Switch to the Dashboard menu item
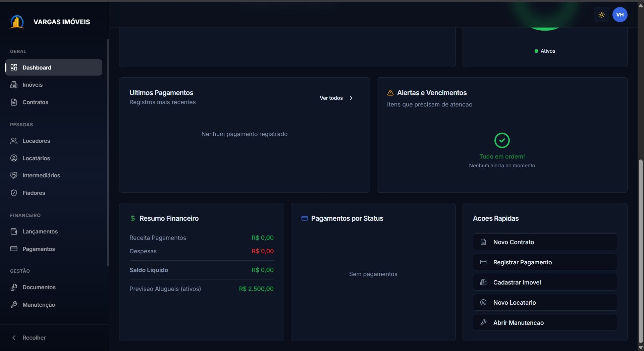Image resolution: width=644 pixels, height=351 pixels. point(37,68)
